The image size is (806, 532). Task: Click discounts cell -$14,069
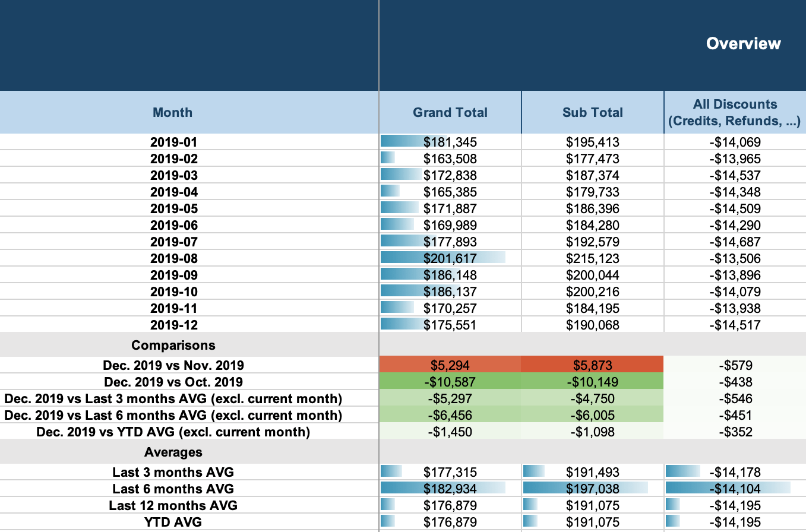point(735,142)
